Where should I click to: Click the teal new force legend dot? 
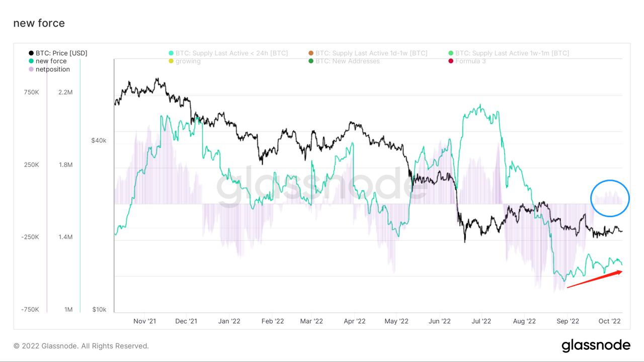pos(31,61)
